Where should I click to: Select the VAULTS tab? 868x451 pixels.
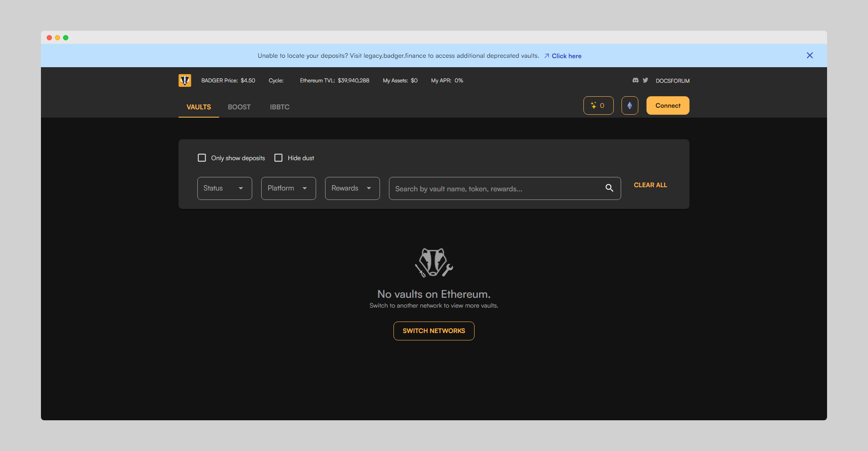click(x=199, y=107)
